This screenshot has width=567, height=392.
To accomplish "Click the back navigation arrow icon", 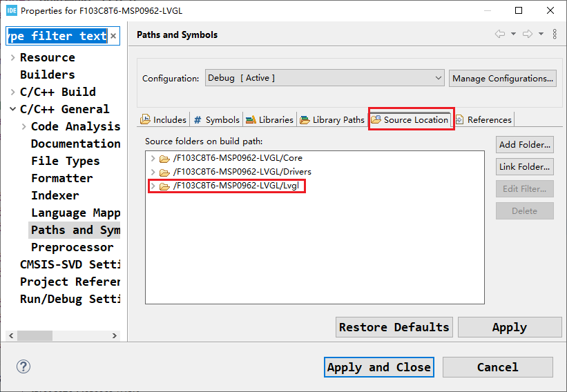I will click(500, 34).
